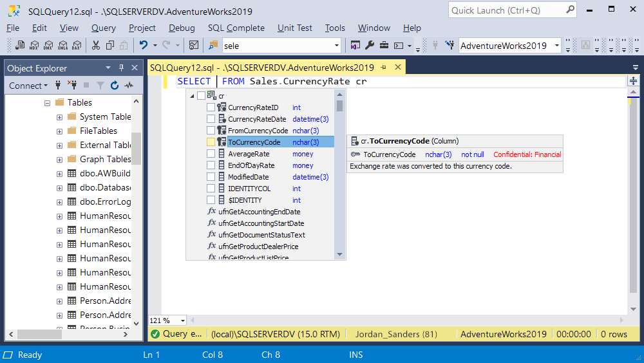
Task: Click the suggestion list scroll down arrow
Action: 339,255
